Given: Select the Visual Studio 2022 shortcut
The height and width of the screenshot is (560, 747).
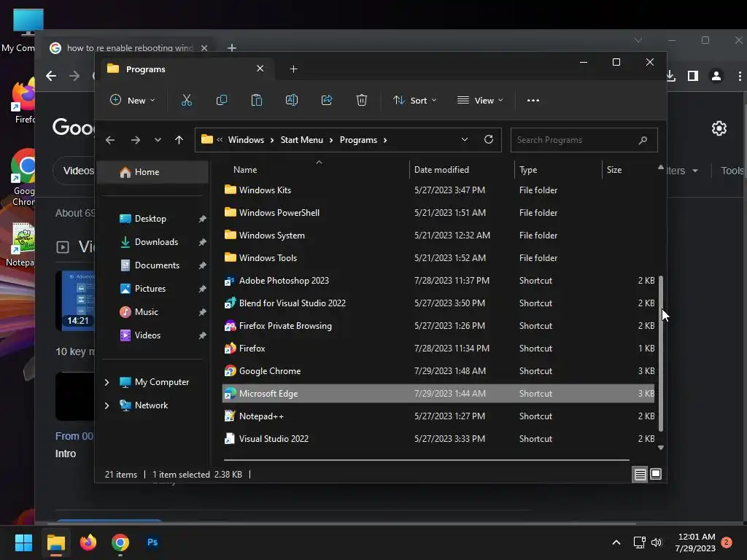Looking at the screenshot, I should pos(438,439).
